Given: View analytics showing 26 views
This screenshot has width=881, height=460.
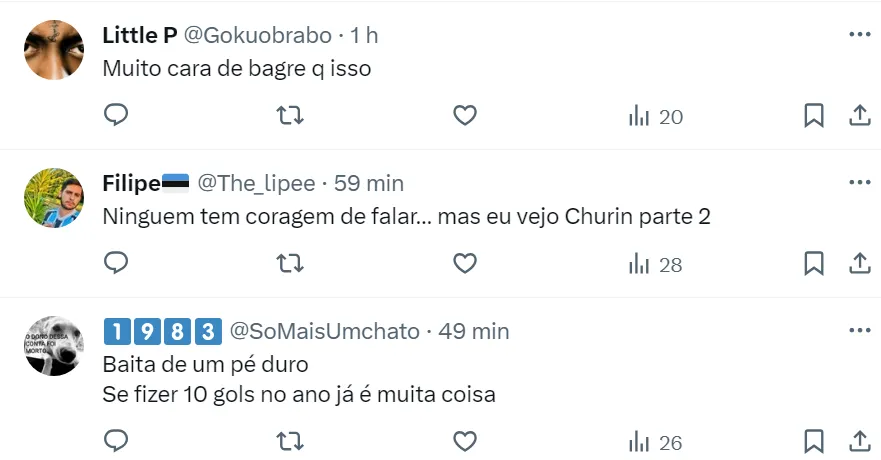Looking at the screenshot, I should (x=655, y=441).
